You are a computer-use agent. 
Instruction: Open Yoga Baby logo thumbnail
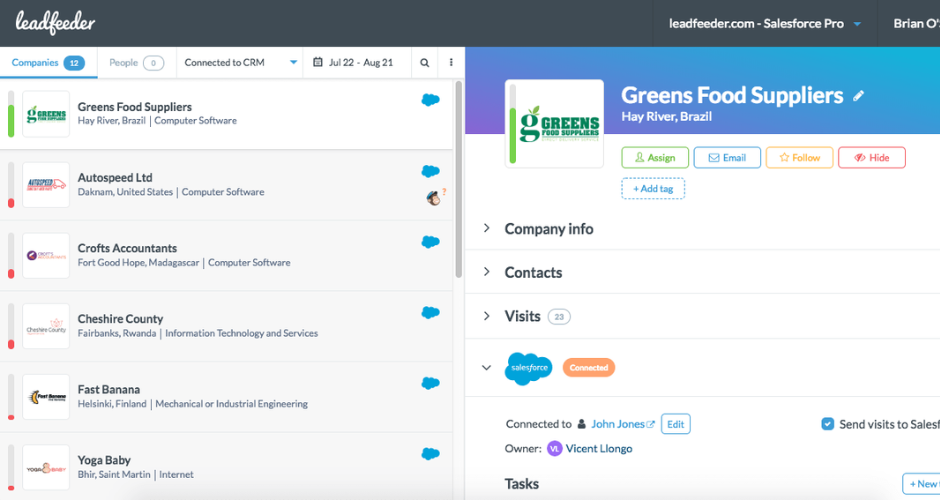coord(46,468)
